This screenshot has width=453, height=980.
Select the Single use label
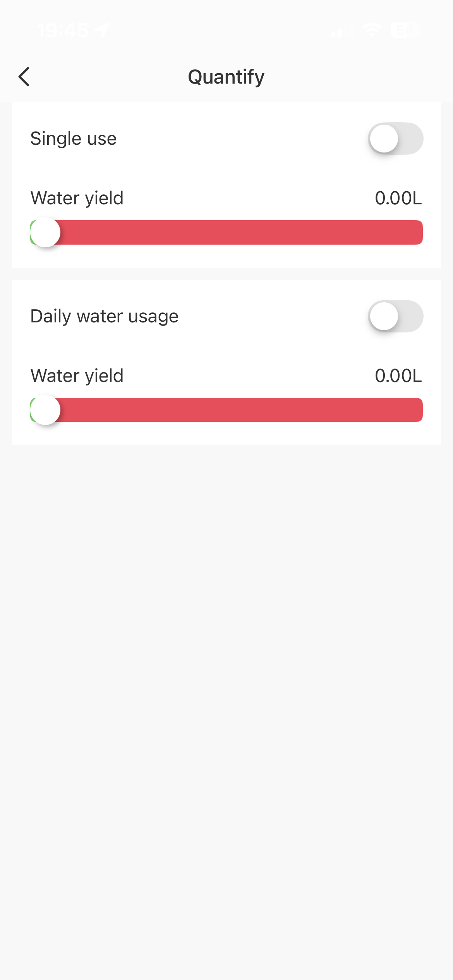[74, 139]
